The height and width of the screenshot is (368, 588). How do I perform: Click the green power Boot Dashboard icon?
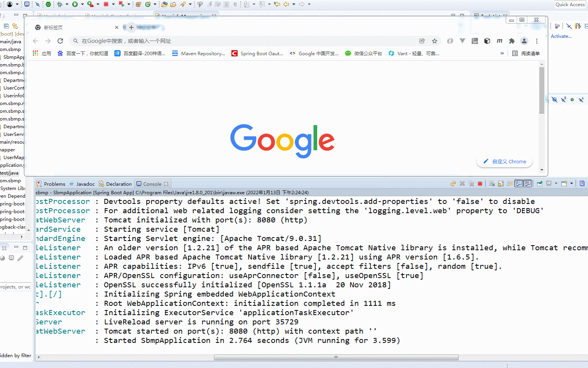tap(48, 4)
